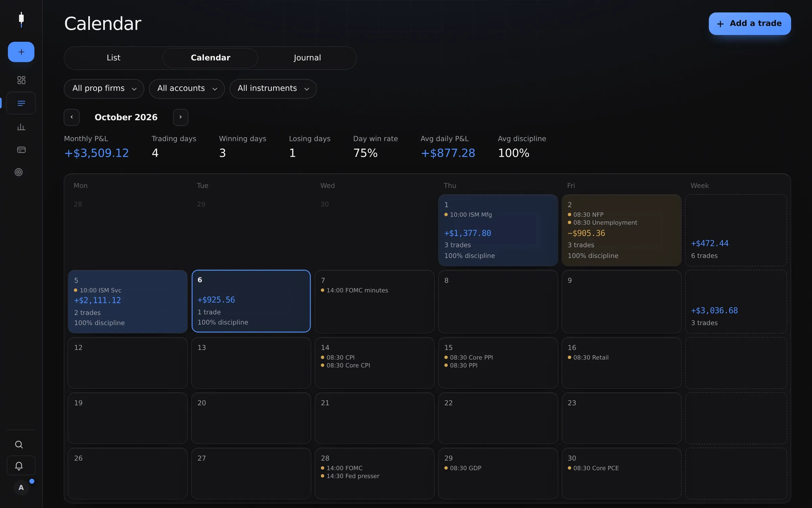
Task: Go to the previous month
Action: pyautogui.click(x=71, y=117)
